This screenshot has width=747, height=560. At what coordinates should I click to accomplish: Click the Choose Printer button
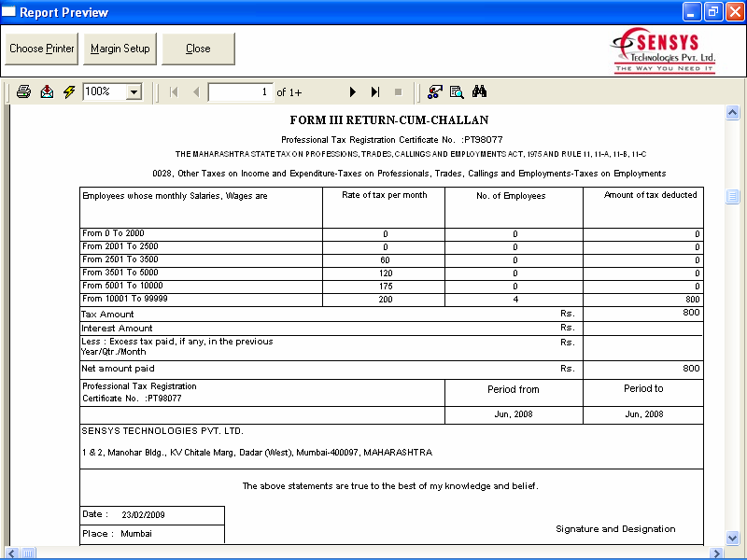click(41, 49)
